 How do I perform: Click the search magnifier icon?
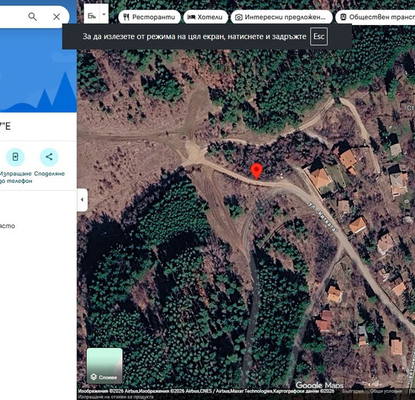32,16
